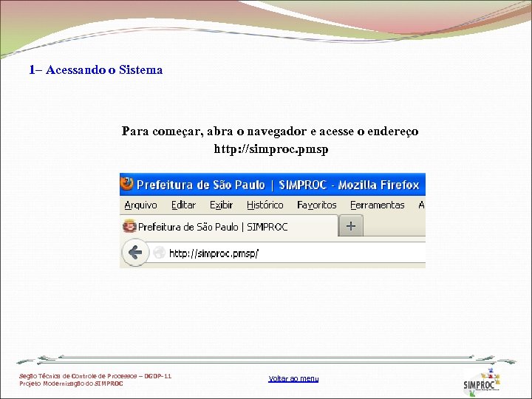Image resolution: width=532 pixels, height=399 pixels.
Task: Go back with the browser arrow button
Action: click(135, 253)
